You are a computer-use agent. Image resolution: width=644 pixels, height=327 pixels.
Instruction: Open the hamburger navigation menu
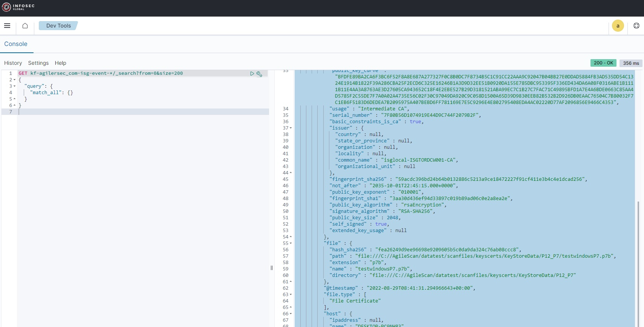coord(7,26)
